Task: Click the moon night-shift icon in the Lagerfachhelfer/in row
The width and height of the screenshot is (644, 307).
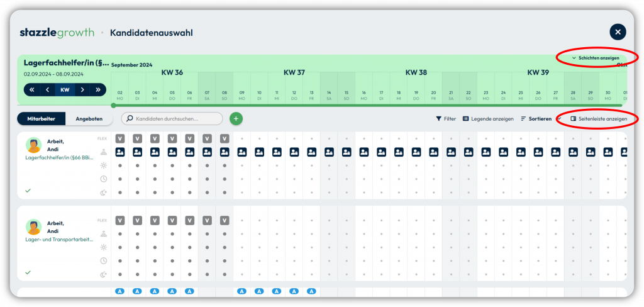Action: pos(104,193)
